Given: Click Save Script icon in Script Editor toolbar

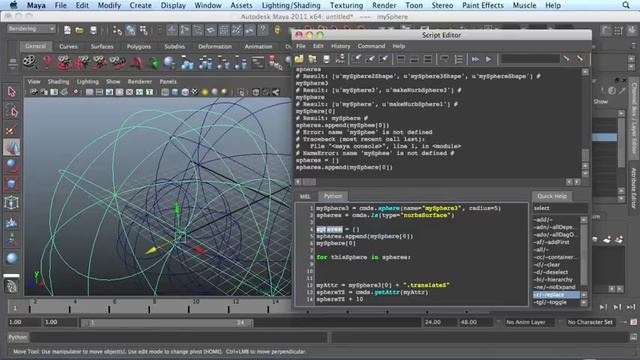Looking at the screenshot, I should pyautogui.click(x=326, y=59).
